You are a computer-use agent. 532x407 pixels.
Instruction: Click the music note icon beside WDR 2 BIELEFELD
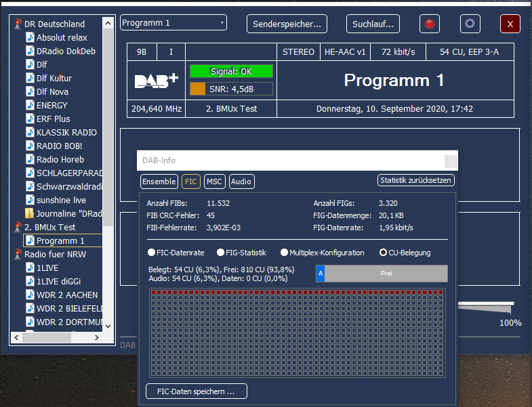pyautogui.click(x=30, y=309)
